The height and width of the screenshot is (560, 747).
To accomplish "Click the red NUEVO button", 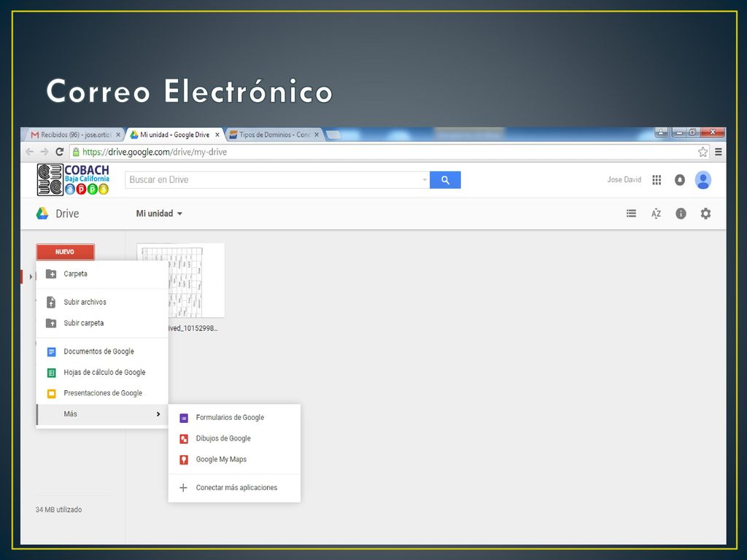I will [x=65, y=252].
